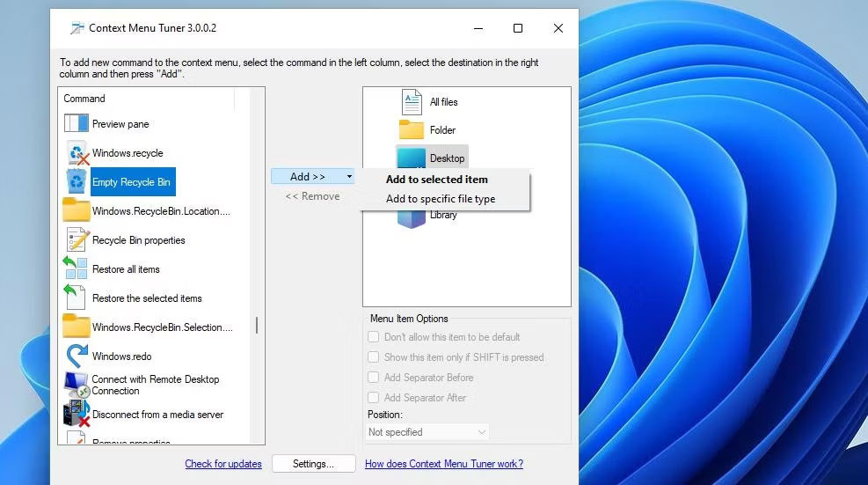The width and height of the screenshot is (868, 485).
Task: Select the Restore all items icon
Action: [77, 268]
